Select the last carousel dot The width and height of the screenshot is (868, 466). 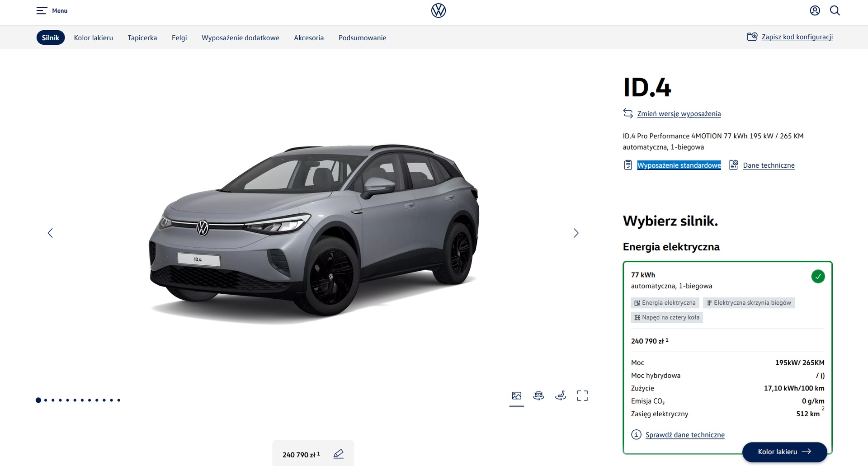click(x=118, y=400)
